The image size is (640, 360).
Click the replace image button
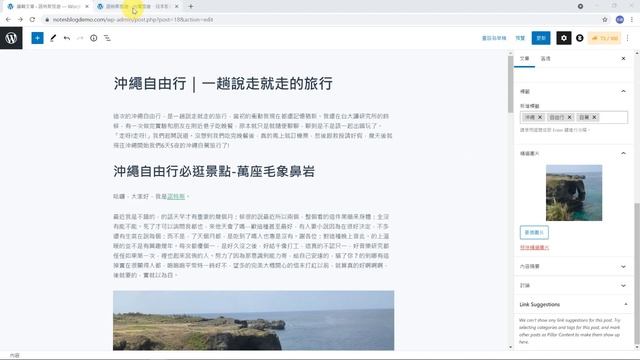534,232
